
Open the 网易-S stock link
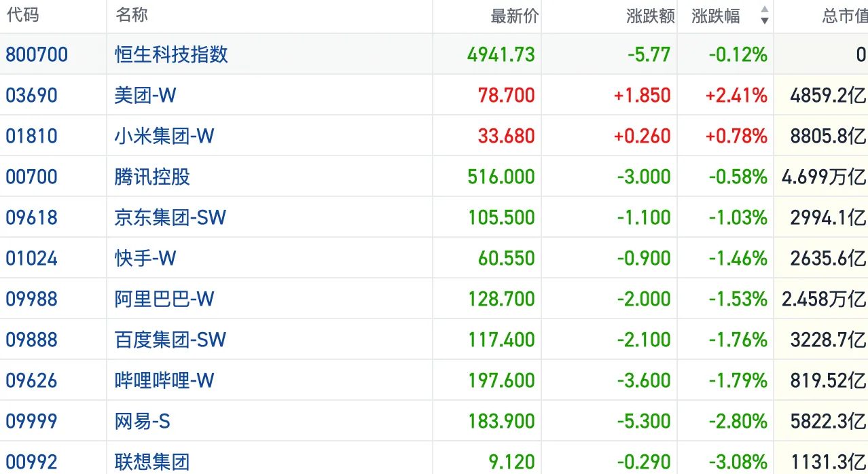[x=142, y=421]
